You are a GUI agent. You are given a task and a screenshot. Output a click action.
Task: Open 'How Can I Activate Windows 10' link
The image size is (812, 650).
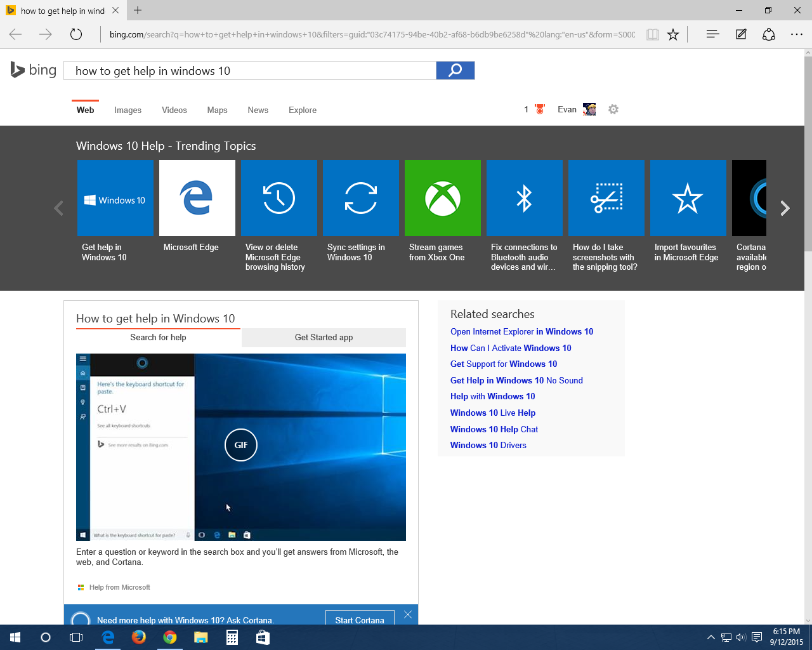click(x=511, y=348)
